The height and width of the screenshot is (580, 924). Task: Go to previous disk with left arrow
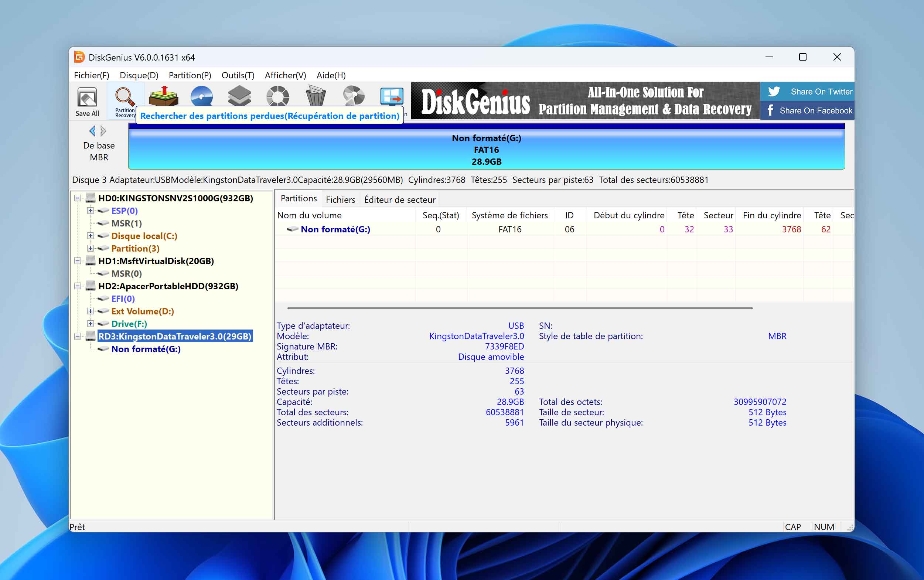click(x=92, y=131)
